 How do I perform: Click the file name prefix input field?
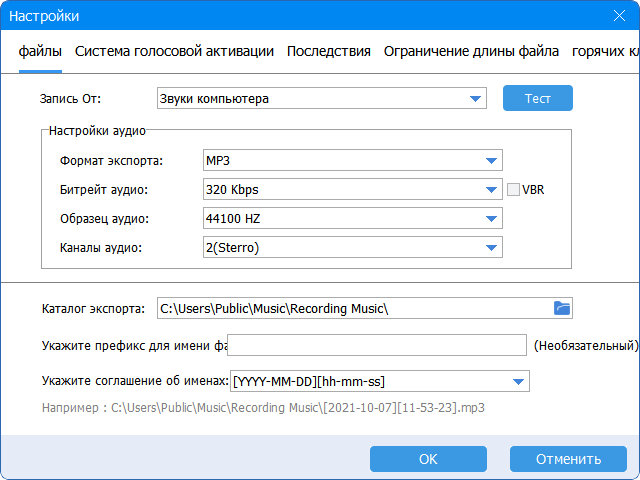tap(377, 345)
